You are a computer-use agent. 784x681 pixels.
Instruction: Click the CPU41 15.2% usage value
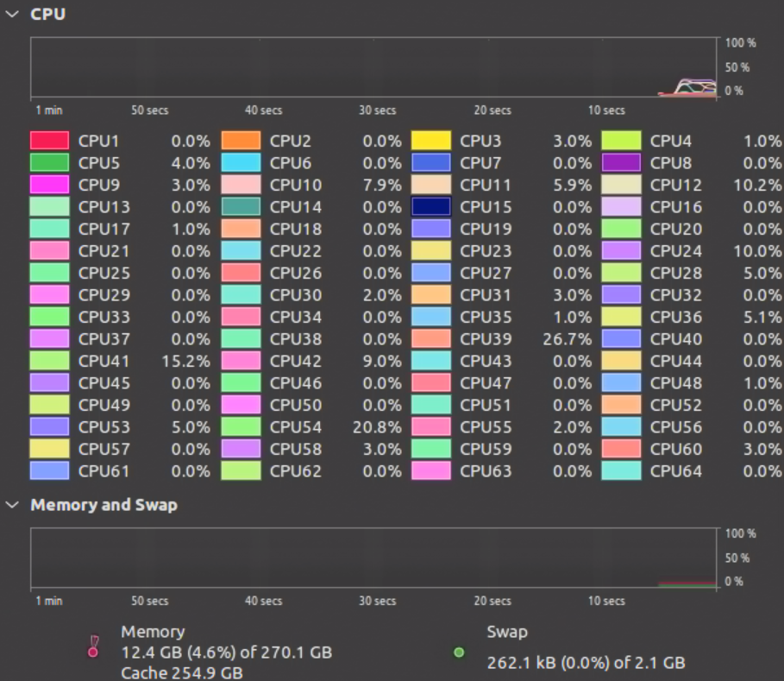pyautogui.click(x=185, y=362)
